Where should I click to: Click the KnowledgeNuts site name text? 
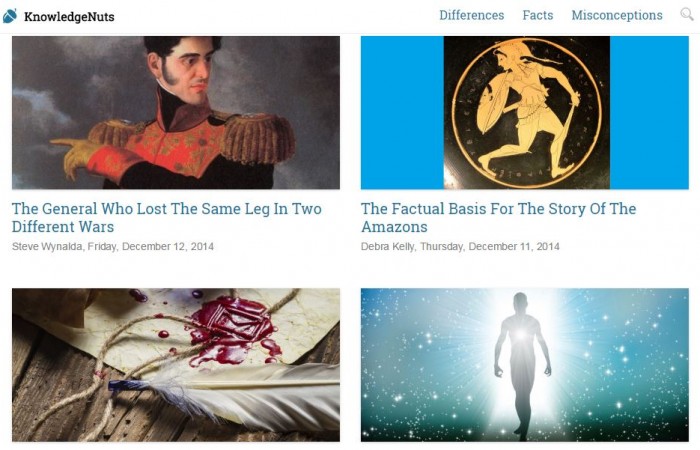pyautogui.click(x=69, y=17)
